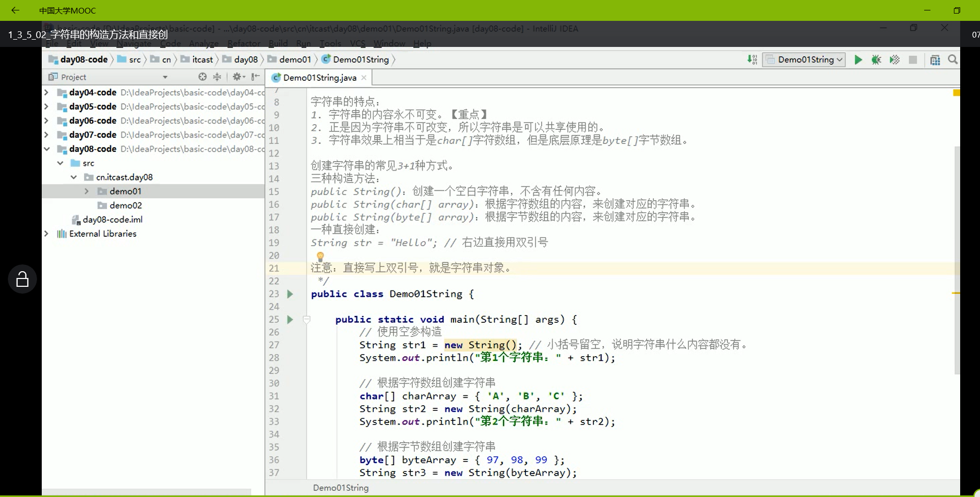
Task: Run with coverage icon in toolbar
Action: click(894, 60)
